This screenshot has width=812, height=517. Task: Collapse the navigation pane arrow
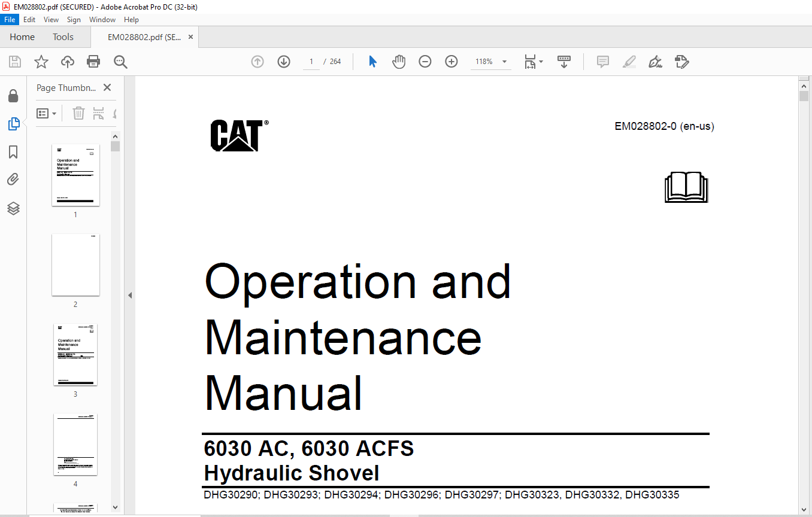pos(130,295)
